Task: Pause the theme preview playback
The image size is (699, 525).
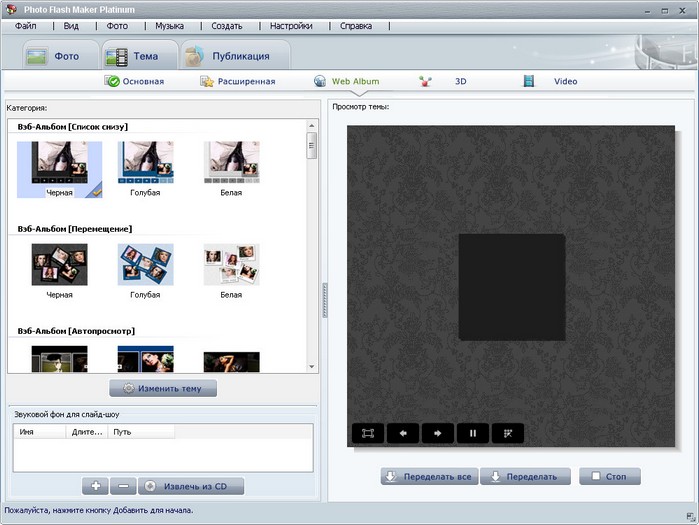Action: click(x=472, y=433)
